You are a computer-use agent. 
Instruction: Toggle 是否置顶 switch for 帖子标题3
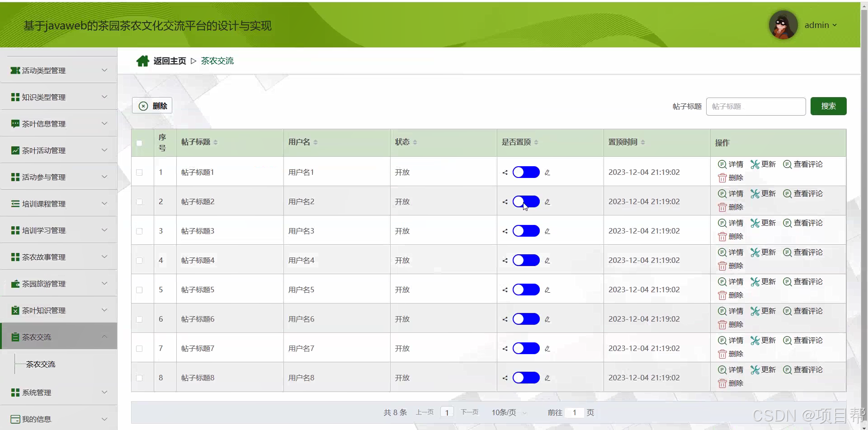click(526, 231)
